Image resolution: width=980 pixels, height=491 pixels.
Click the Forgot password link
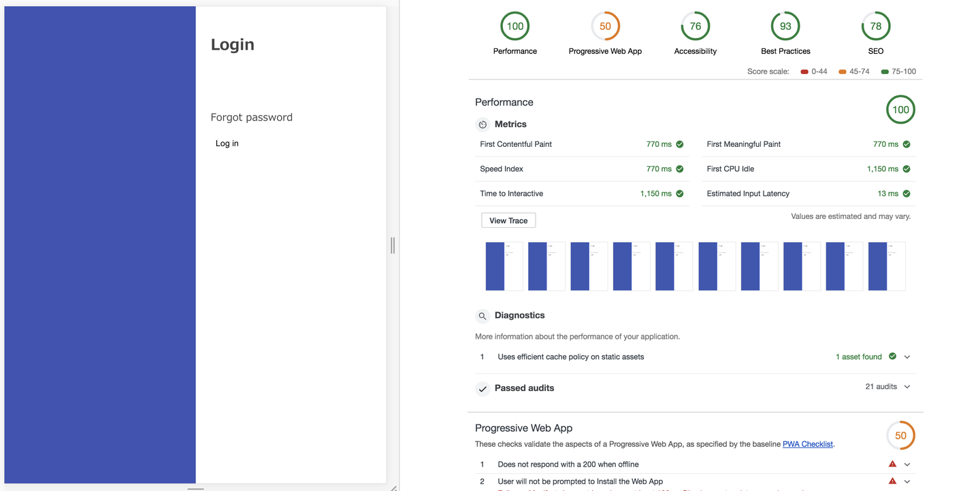click(x=251, y=117)
